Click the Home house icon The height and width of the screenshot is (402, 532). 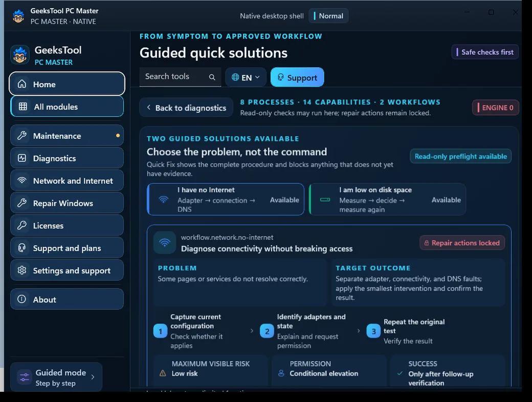(x=22, y=84)
